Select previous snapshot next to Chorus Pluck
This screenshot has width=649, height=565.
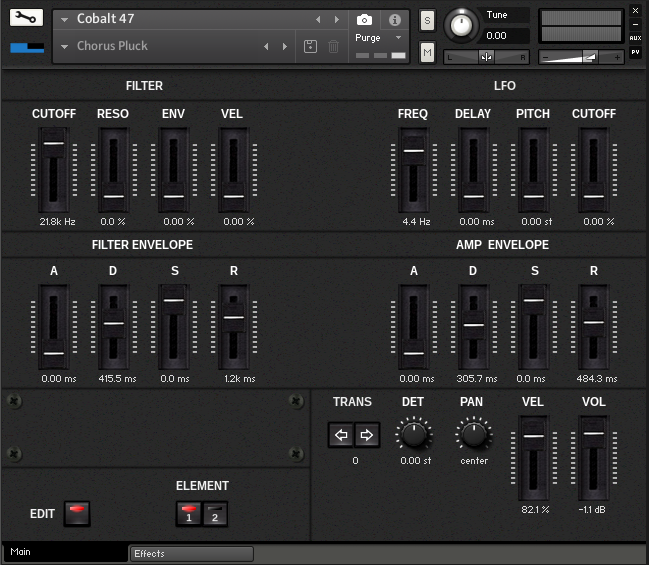266,46
